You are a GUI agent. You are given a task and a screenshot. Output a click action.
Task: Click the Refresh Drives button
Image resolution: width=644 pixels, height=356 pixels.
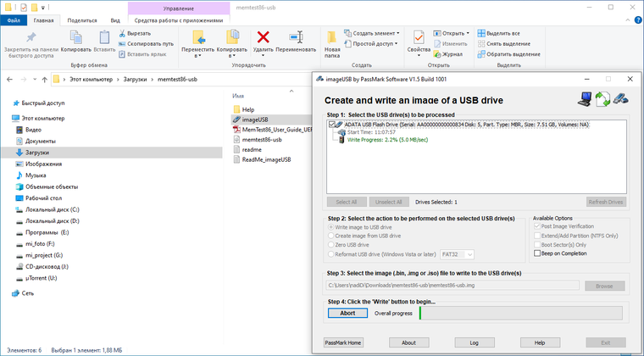605,202
